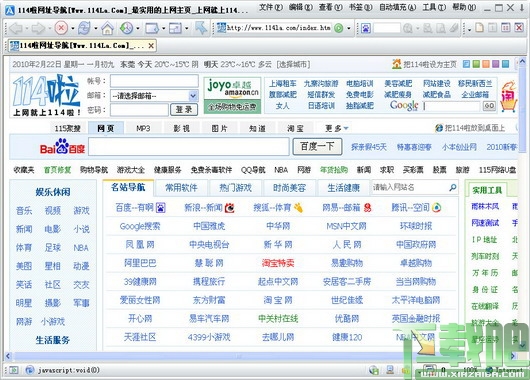Click the house icon beside 把114啦设为主页
The width and height of the screenshot is (530, 380).
pos(396,64)
